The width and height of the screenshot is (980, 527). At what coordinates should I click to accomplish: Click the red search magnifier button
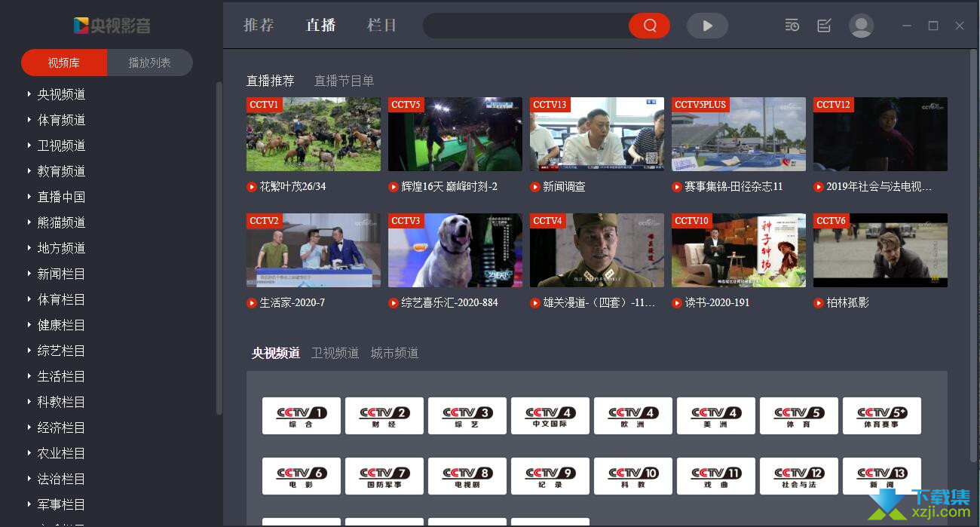pos(649,26)
